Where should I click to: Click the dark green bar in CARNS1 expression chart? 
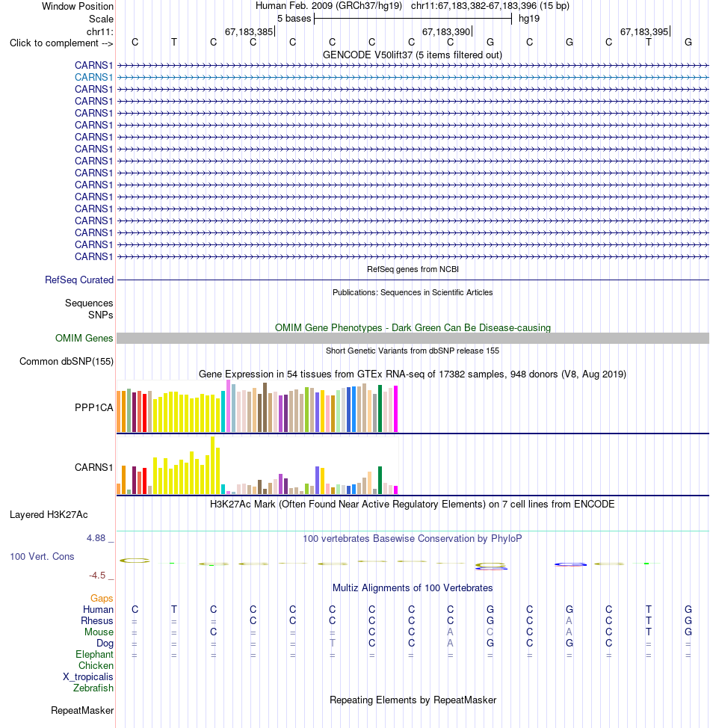(380, 480)
